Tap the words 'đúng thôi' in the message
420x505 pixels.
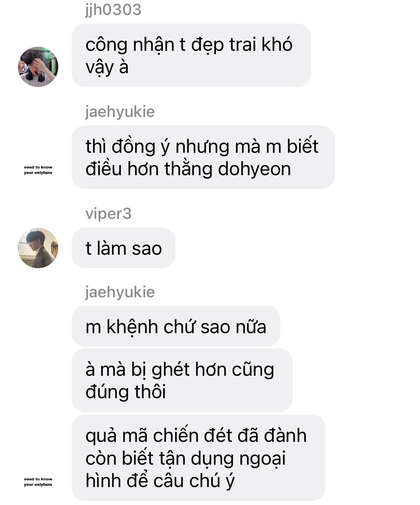(126, 392)
